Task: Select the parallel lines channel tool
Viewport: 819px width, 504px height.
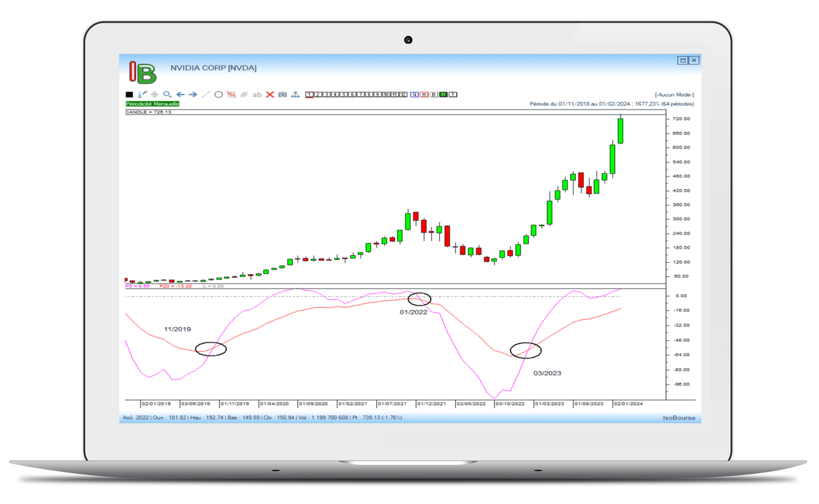Action: [x=244, y=94]
